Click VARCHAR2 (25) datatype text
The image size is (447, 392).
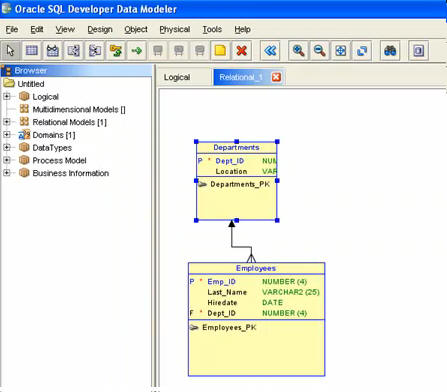click(x=291, y=292)
